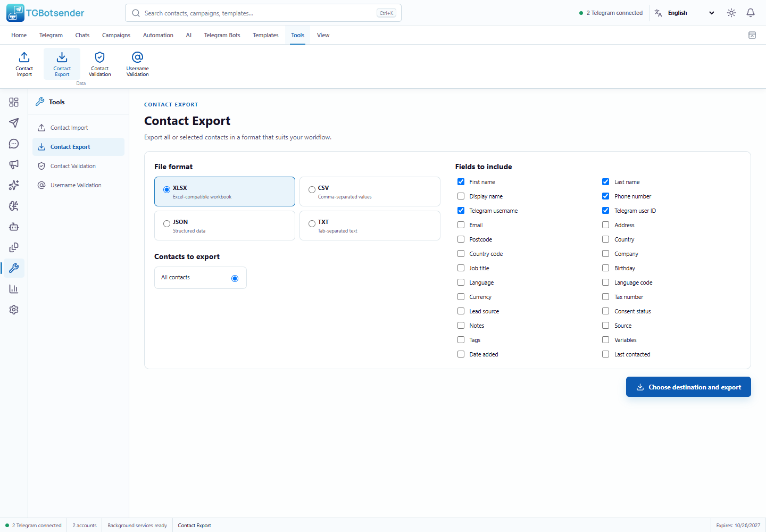This screenshot has height=532, width=766.
Task: Open the bar chart sidebar icon
Action: click(x=14, y=289)
